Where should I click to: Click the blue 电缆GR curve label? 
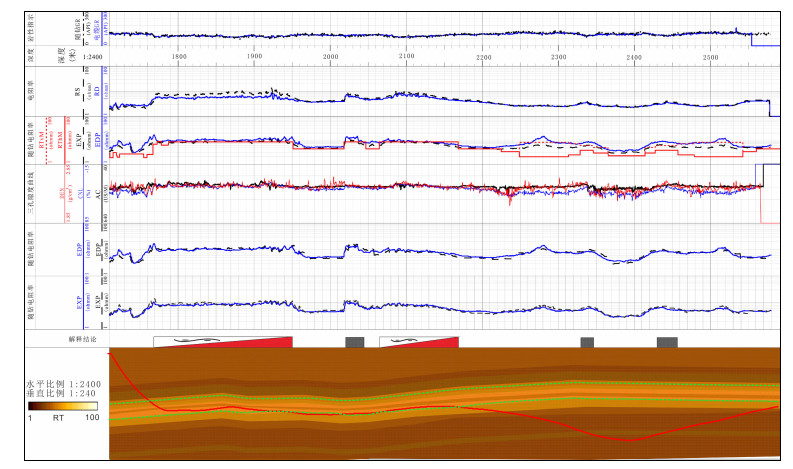point(98,29)
